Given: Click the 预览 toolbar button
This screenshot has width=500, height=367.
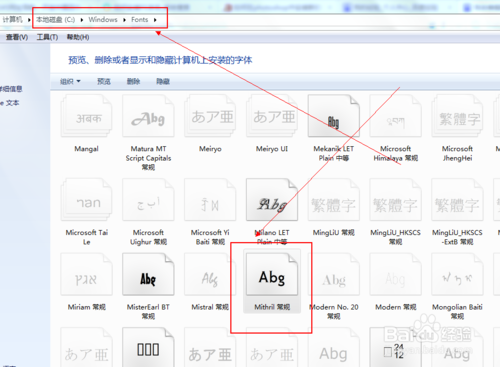Looking at the screenshot, I should 104,81.
